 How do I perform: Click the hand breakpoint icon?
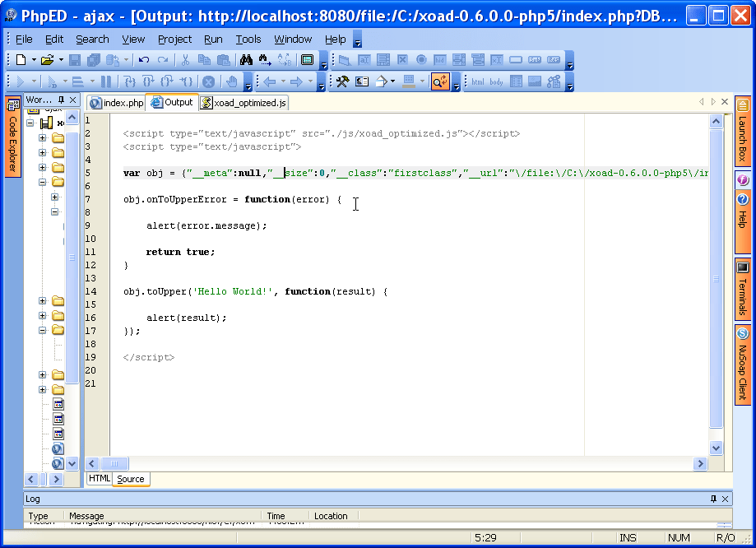(232, 81)
